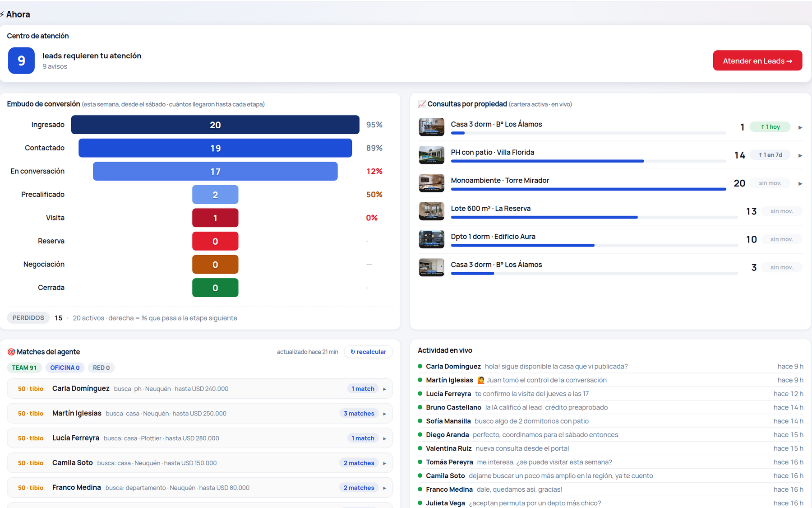Image resolution: width=812 pixels, height=508 pixels.
Task: Click the '↑ 1 en 7d' badge
Action: coord(770,155)
